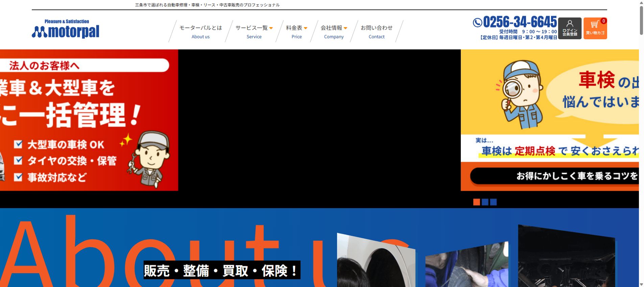Click the お得にかしこく車を乗るコツ black button
The width and height of the screenshot is (644, 287).
pyautogui.click(x=554, y=176)
